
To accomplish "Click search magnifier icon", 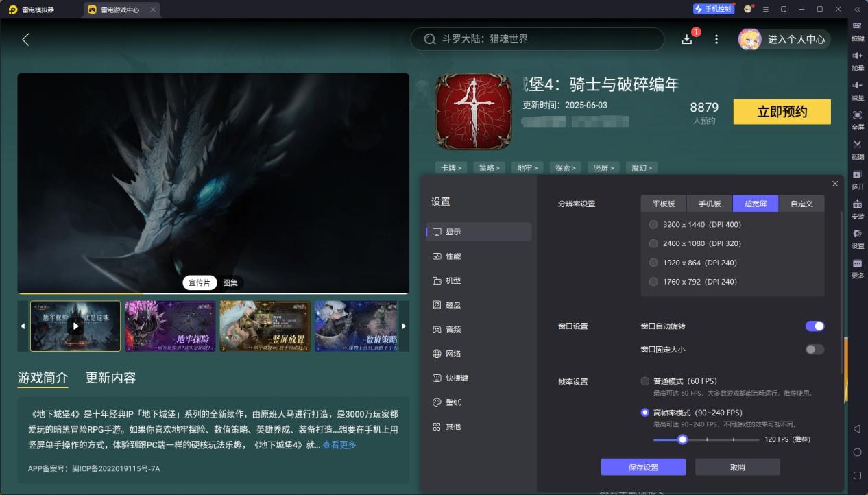I will point(430,39).
